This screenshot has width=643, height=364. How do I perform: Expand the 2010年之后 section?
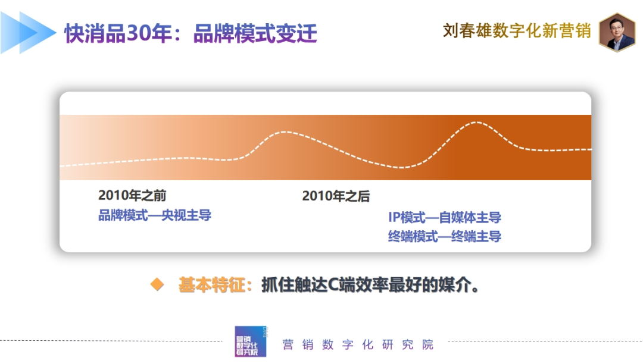336,193
